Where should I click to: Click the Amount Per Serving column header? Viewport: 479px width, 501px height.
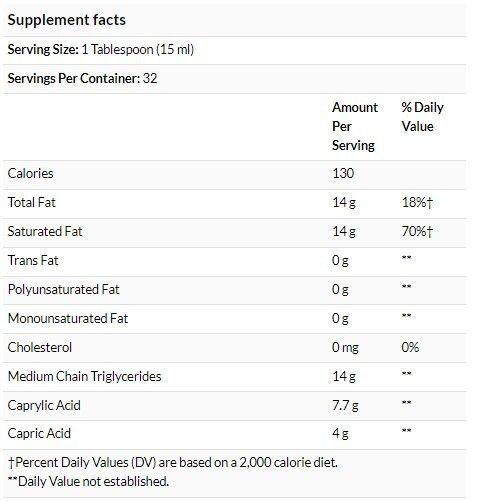355,126
